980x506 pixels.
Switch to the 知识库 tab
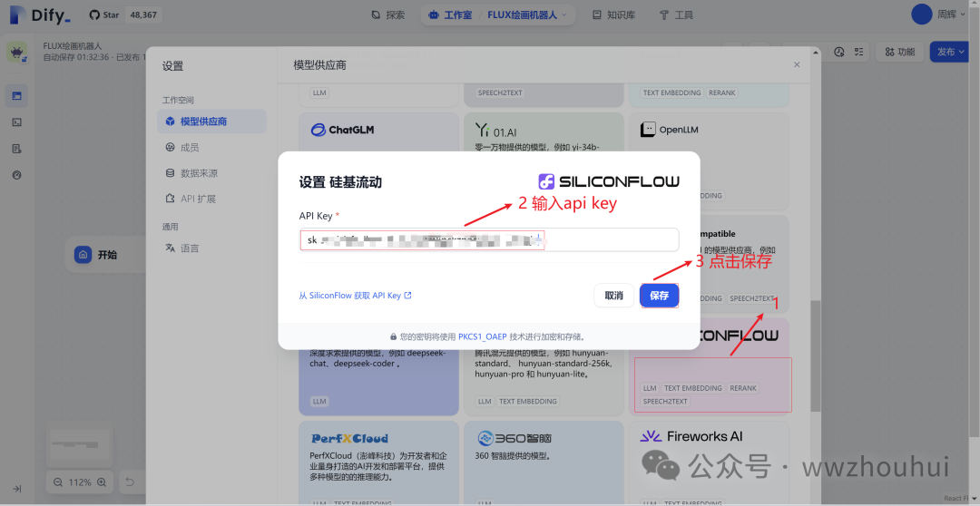click(x=613, y=15)
